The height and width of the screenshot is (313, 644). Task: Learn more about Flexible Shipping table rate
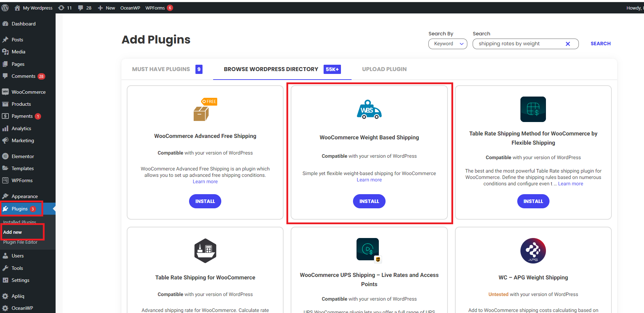point(571,184)
